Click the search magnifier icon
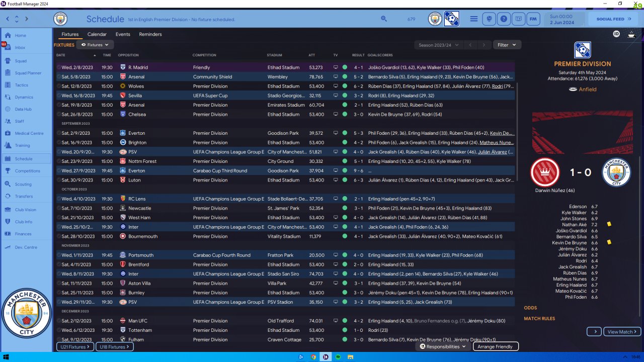 [384, 19]
